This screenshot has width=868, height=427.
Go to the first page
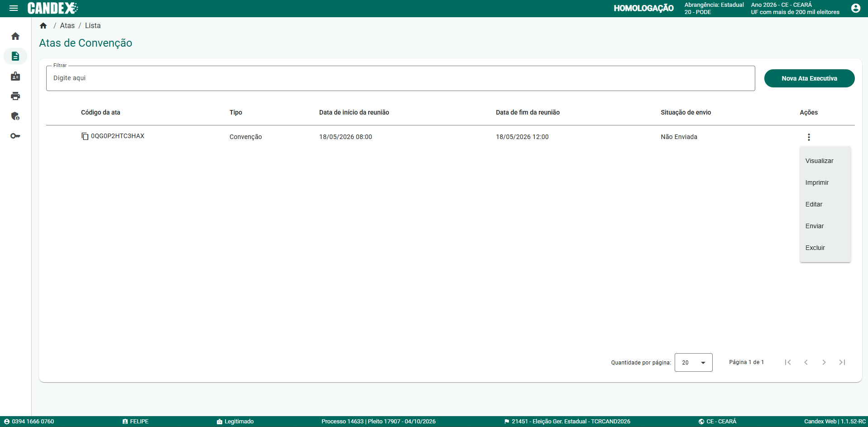(788, 362)
